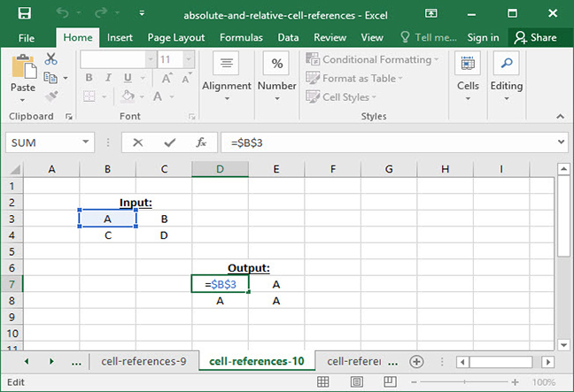Confirm formula with the Enter checkmark

pos(169,142)
